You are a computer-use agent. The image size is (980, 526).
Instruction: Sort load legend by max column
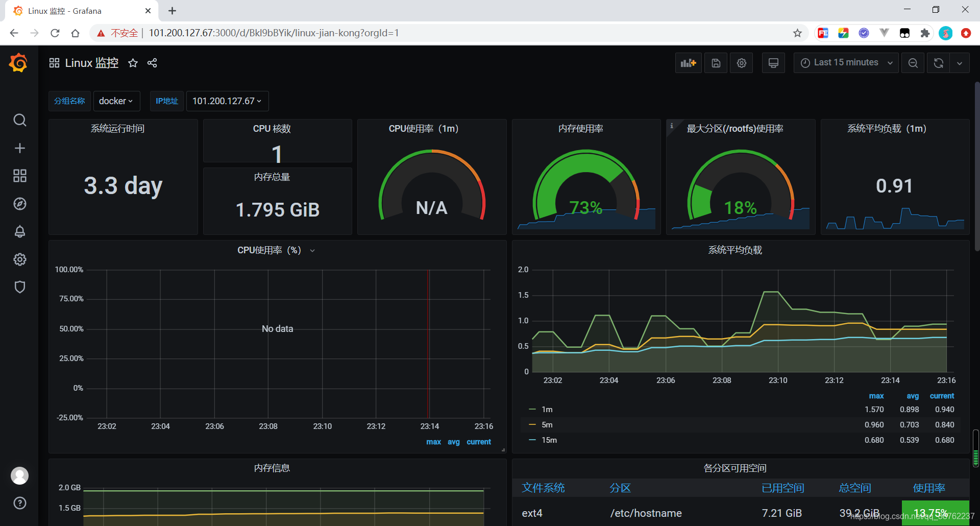[876, 396]
